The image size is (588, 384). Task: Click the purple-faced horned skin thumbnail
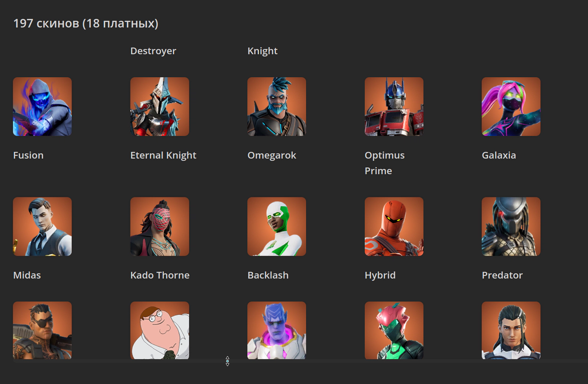pyautogui.click(x=277, y=330)
